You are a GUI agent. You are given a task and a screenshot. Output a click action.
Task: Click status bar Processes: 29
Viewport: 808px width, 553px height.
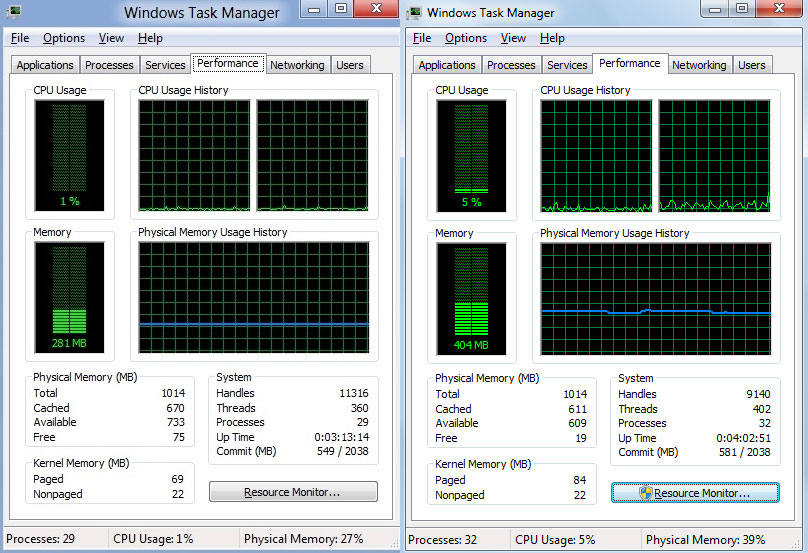(x=41, y=539)
